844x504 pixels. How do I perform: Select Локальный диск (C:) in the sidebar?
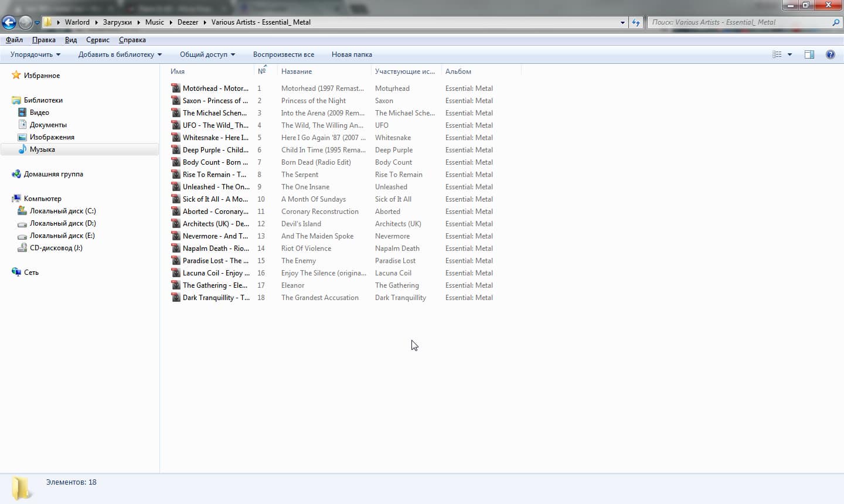pos(63,211)
